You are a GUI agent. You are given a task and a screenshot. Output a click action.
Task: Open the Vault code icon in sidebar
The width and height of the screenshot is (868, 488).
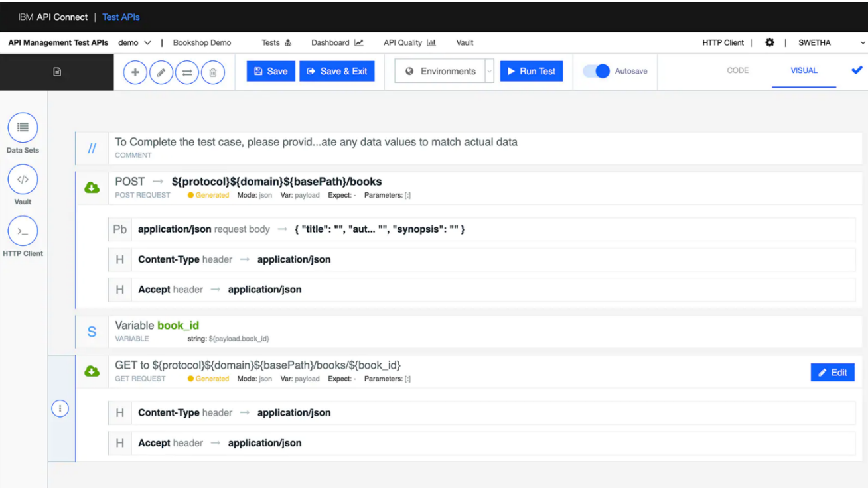(x=23, y=179)
